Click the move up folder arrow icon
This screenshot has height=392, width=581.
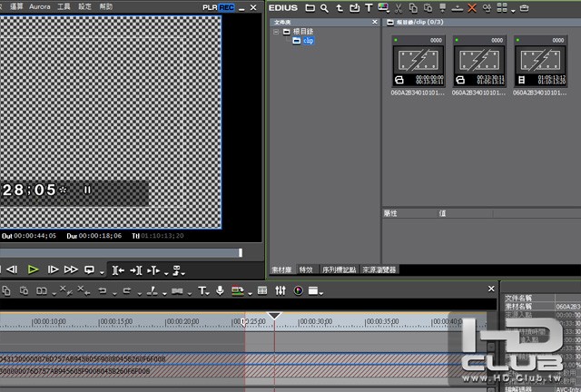tap(339, 7)
